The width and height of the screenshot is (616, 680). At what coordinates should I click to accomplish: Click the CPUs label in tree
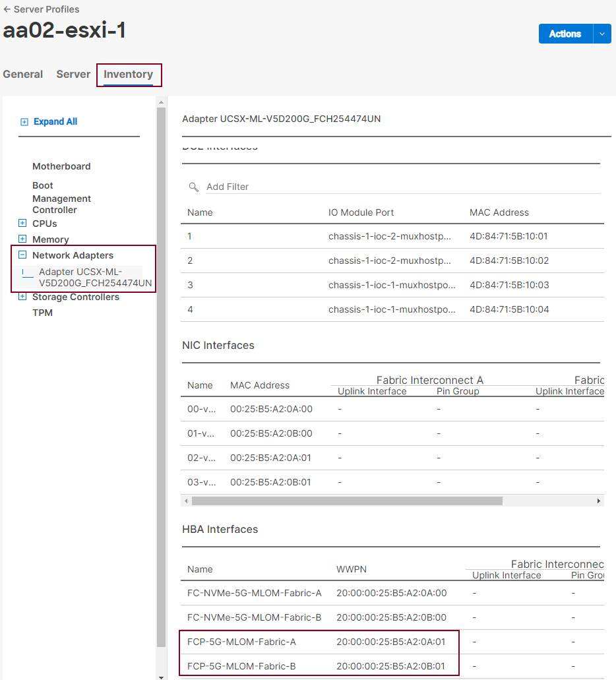pos(45,224)
